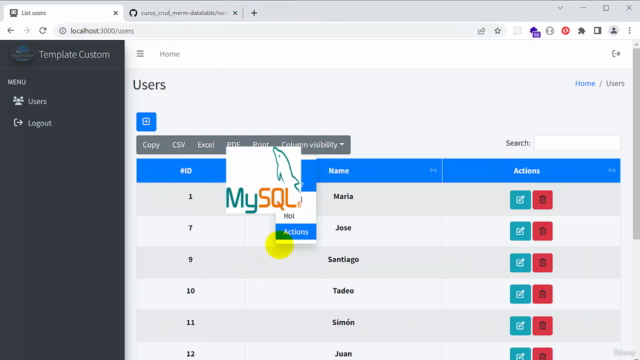Export table as CSV
Image resolution: width=640 pixels, height=360 pixels.
[x=178, y=145]
